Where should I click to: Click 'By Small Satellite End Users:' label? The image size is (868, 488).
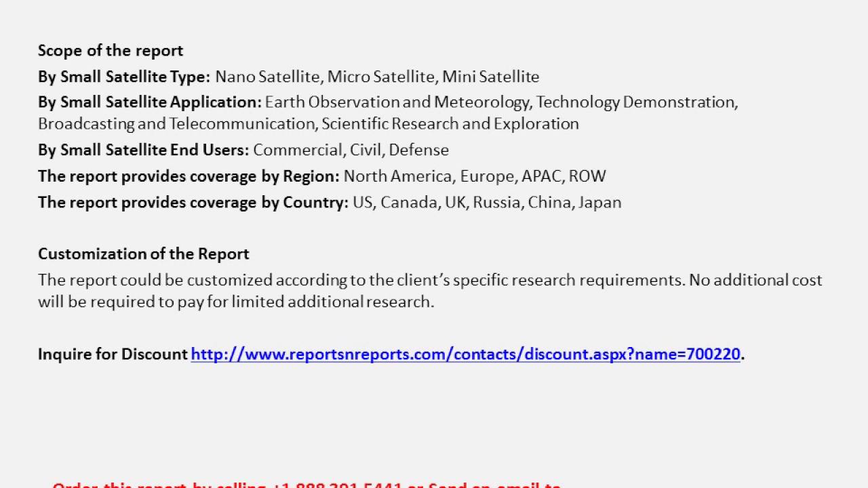[144, 150]
